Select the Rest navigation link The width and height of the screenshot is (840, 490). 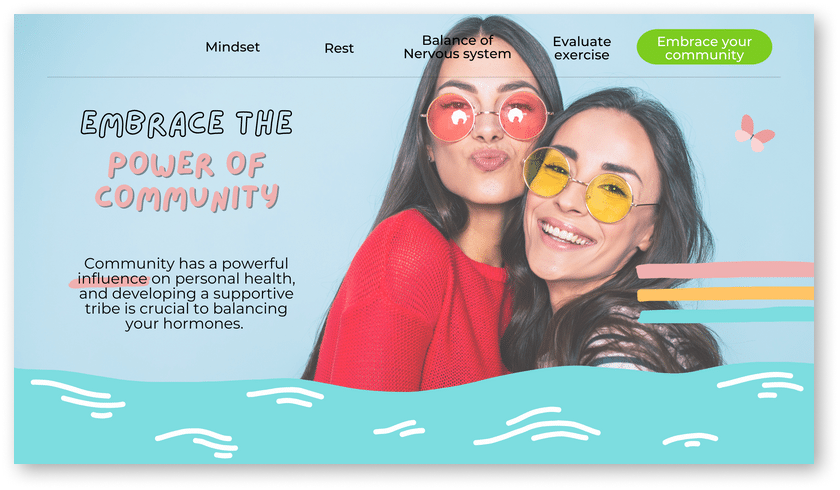pyautogui.click(x=339, y=48)
